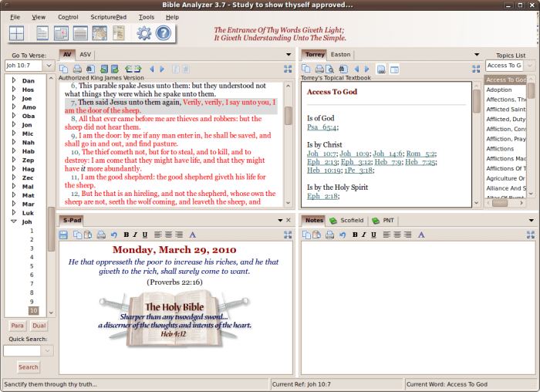Switch to the Scofield notes tab
Screen dimensions: 540x392
point(347,221)
